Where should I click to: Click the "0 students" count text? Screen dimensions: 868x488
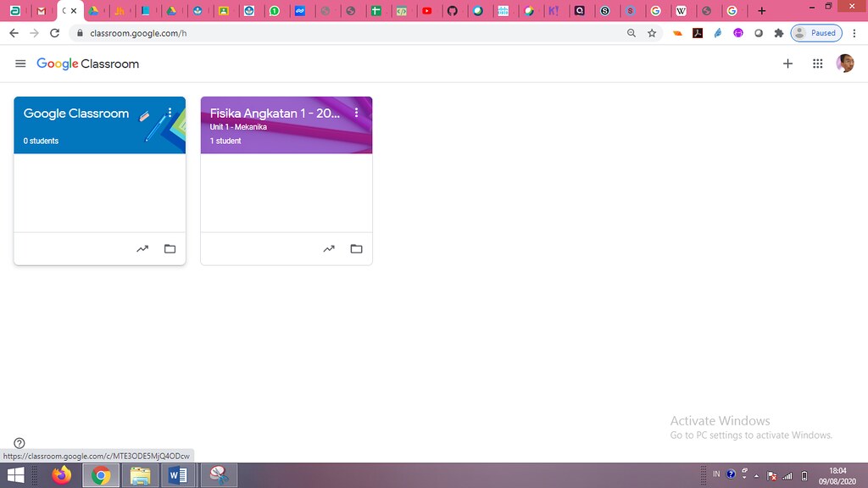(41, 141)
